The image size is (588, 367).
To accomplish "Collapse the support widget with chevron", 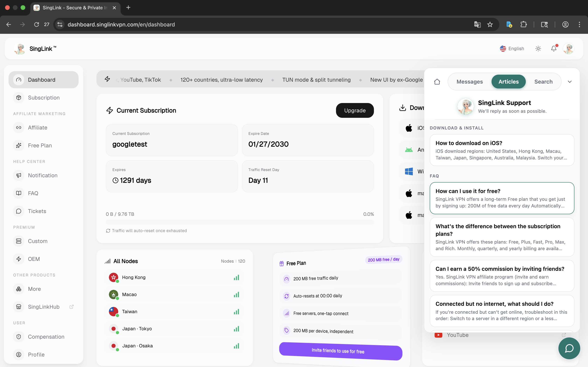I will pyautogui.click(x=570, y=82).
